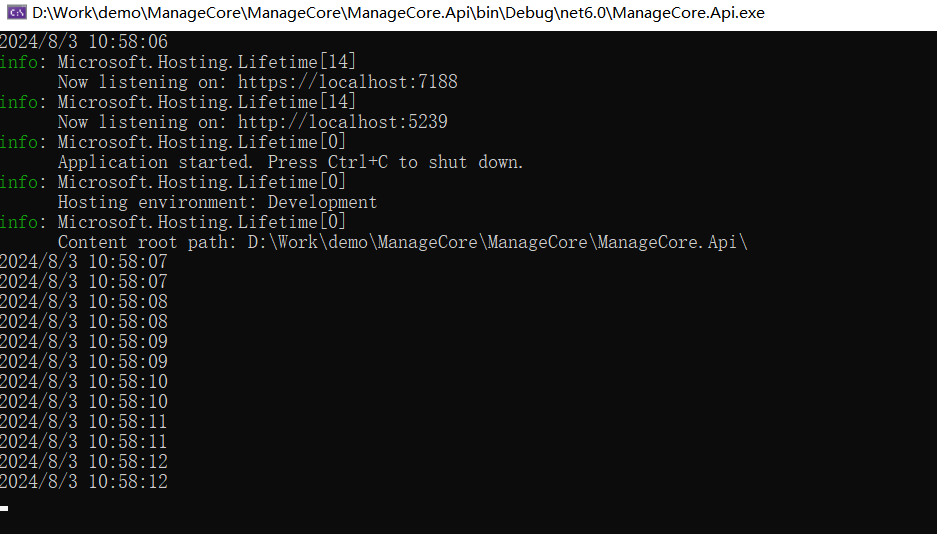Click the first Microsoft.Hosting.Lifetime[0] text
This screenshot has height=534, width=937.
coord(201,142)
